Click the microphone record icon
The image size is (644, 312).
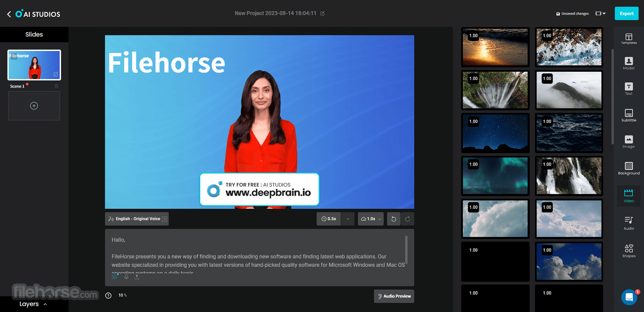pos(126,277)
